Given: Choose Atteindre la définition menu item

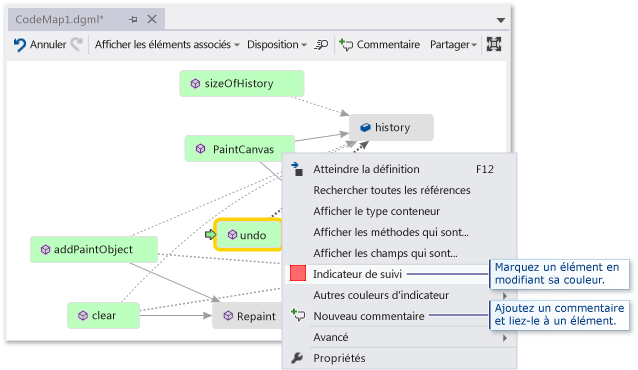Looking at the screenshot, I should [x=400, y=169].
